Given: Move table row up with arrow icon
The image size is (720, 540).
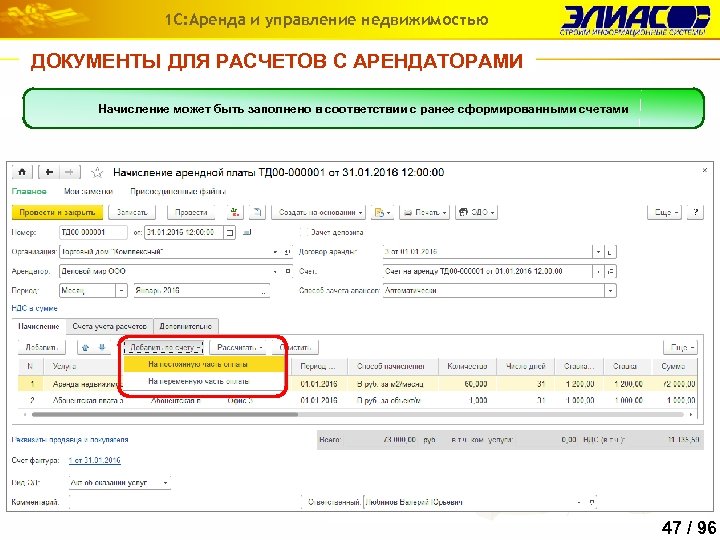Looking at the screenshot, I should click(x=85, y=348).
